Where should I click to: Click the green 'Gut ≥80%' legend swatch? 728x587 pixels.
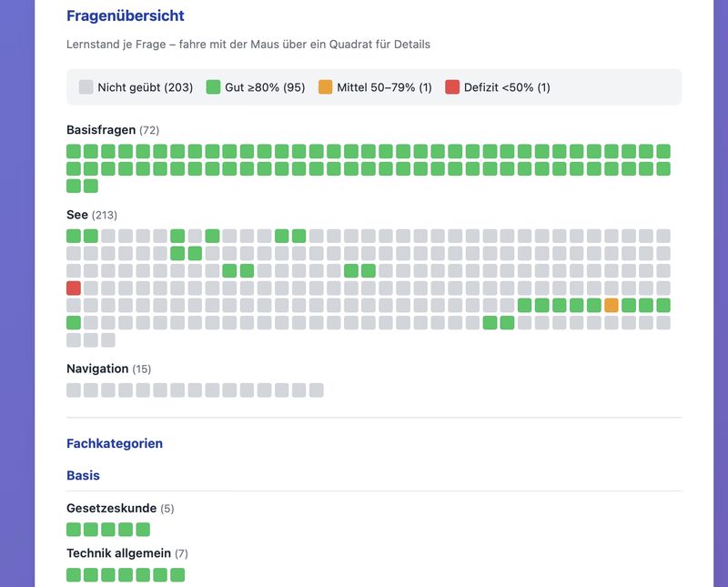coord(214,87)
